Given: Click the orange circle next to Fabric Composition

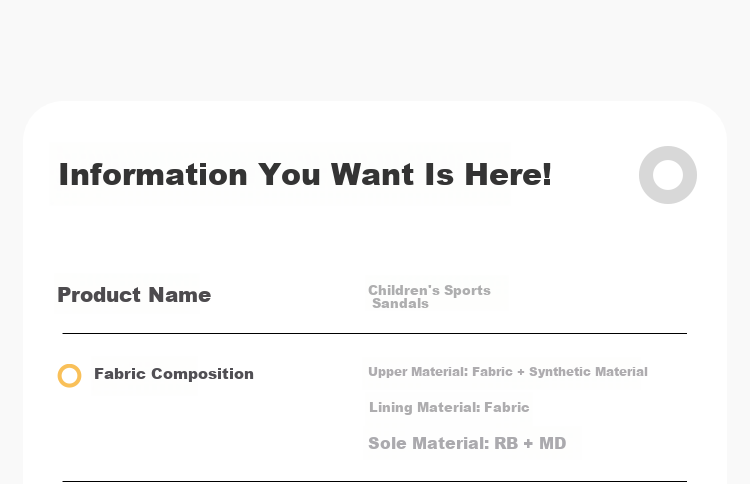Looking at the screenshot, I should click(x=69, y=375).
